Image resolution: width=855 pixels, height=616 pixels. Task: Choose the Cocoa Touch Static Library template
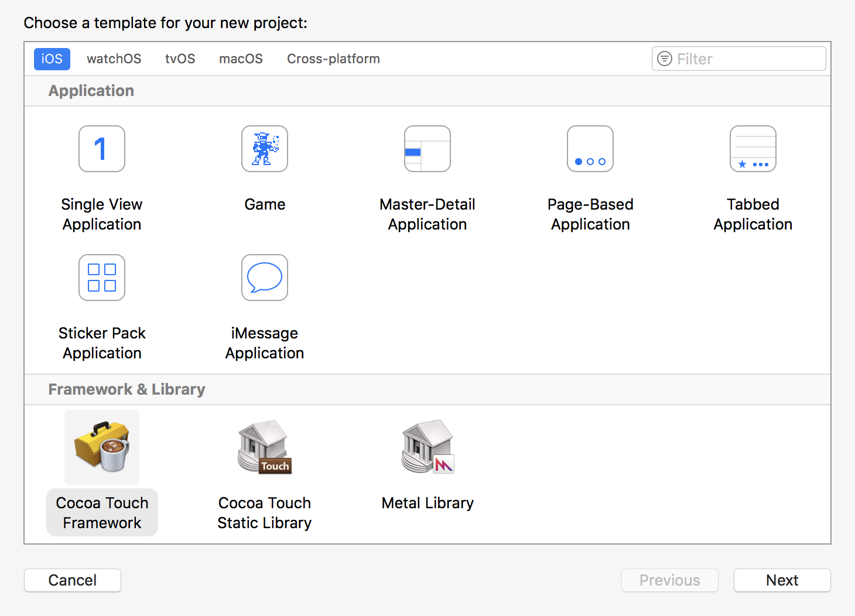point(265,447)
